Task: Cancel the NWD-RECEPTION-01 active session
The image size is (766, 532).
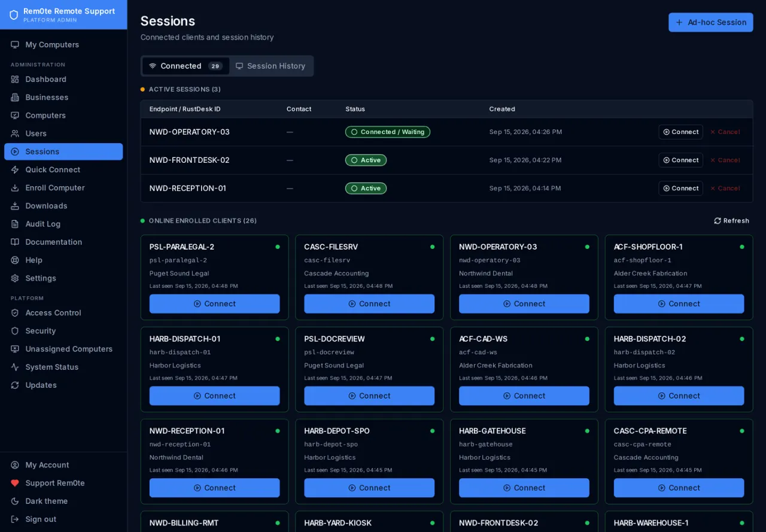Action: point(725,188)
